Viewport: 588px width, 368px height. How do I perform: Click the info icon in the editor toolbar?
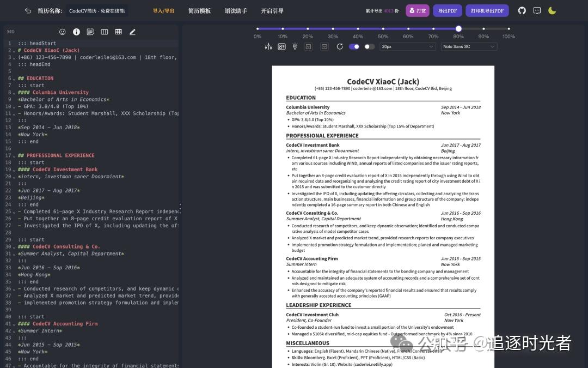coord(76,32)
